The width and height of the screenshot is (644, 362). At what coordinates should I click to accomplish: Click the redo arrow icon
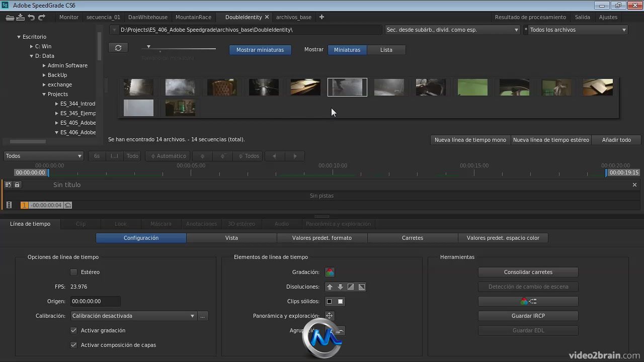42,17
